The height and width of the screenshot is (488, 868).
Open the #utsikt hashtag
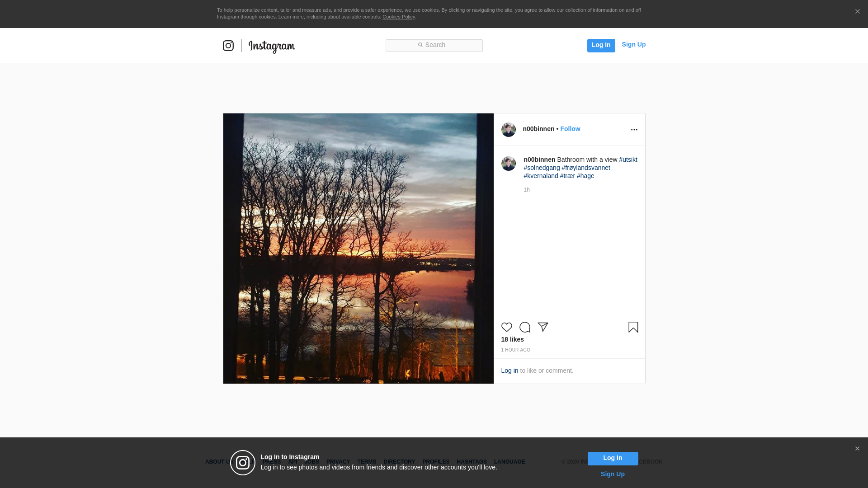pos(628,160)
